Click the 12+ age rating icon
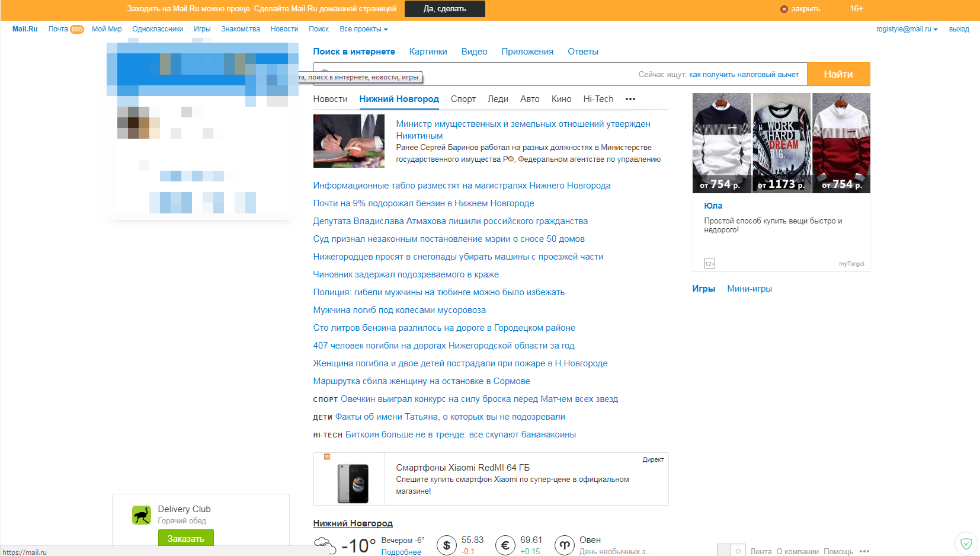 point(709,264)
